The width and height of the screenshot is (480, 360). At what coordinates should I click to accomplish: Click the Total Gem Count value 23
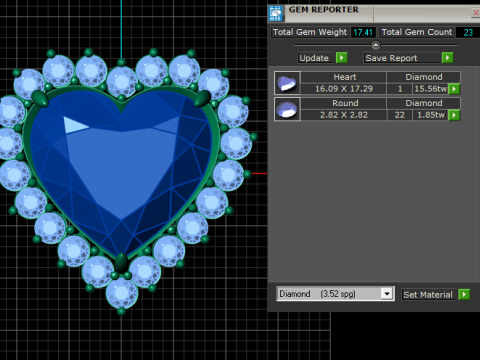(468, 32)
